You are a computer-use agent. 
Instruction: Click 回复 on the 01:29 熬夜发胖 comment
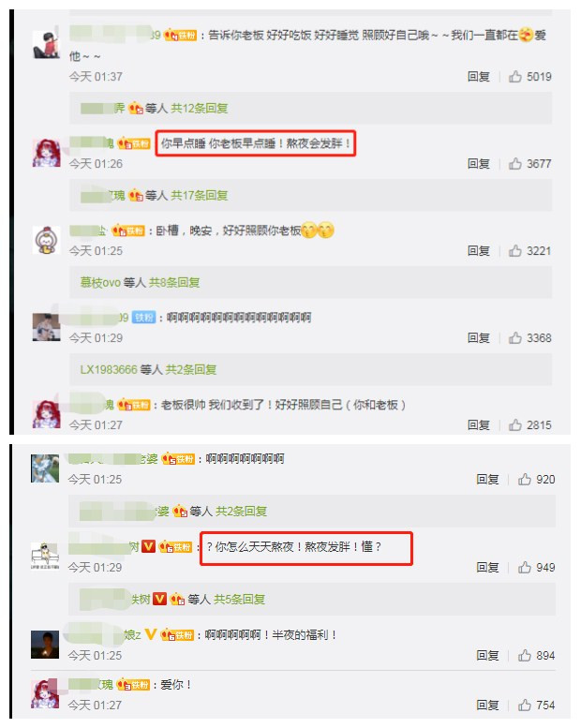click(487, 567)
